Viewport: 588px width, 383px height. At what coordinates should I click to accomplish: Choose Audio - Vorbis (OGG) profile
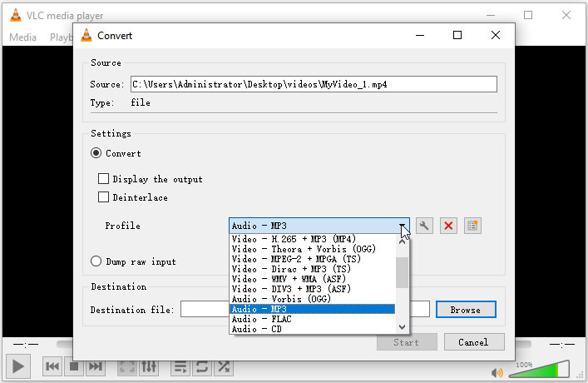pos(312,299)
